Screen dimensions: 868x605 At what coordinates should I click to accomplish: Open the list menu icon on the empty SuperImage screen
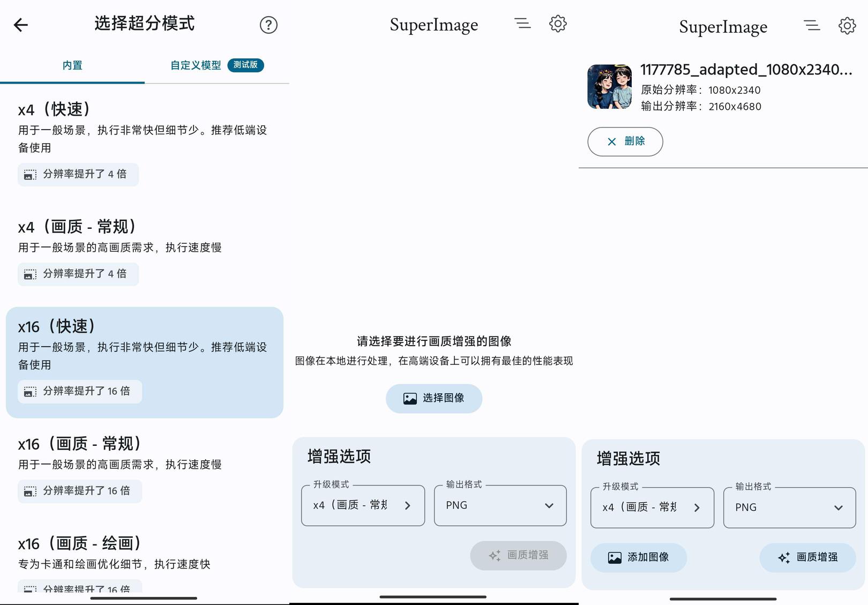(522, 24)
